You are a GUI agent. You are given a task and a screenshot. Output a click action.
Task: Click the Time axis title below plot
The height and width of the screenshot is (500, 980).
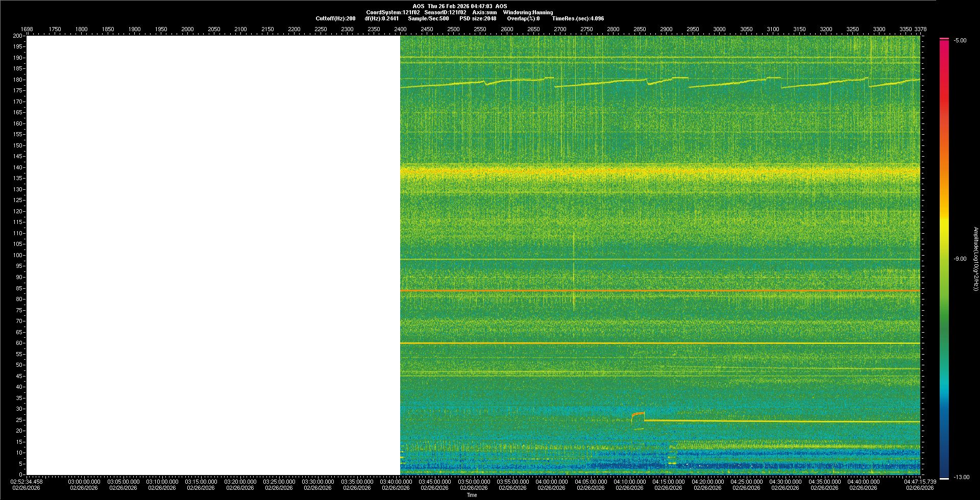click(472, 495)
